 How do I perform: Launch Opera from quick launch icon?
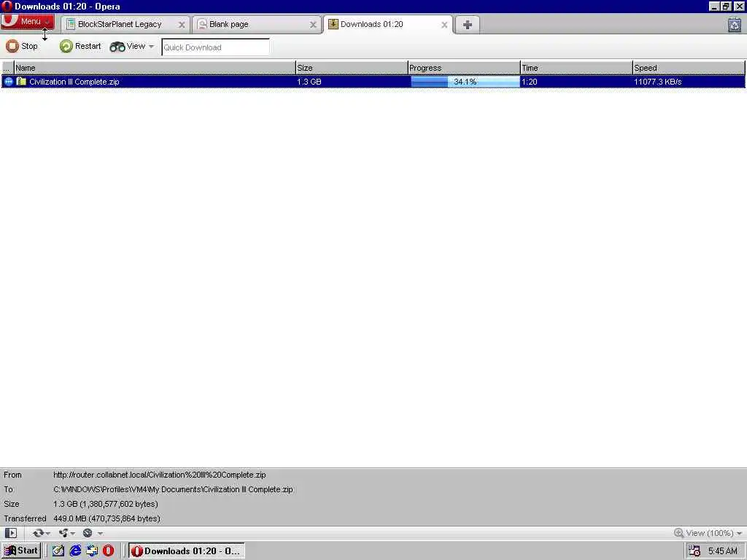click(x=109, y=551)
